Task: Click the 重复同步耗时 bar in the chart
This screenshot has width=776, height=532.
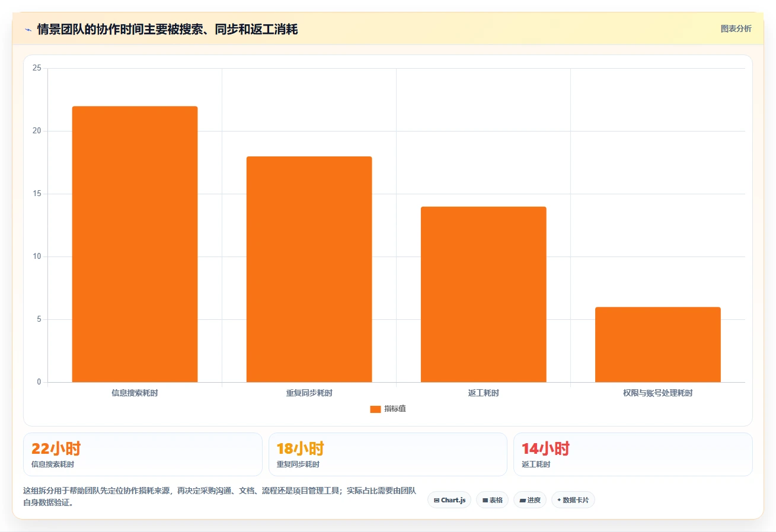Action: (309, 269)
